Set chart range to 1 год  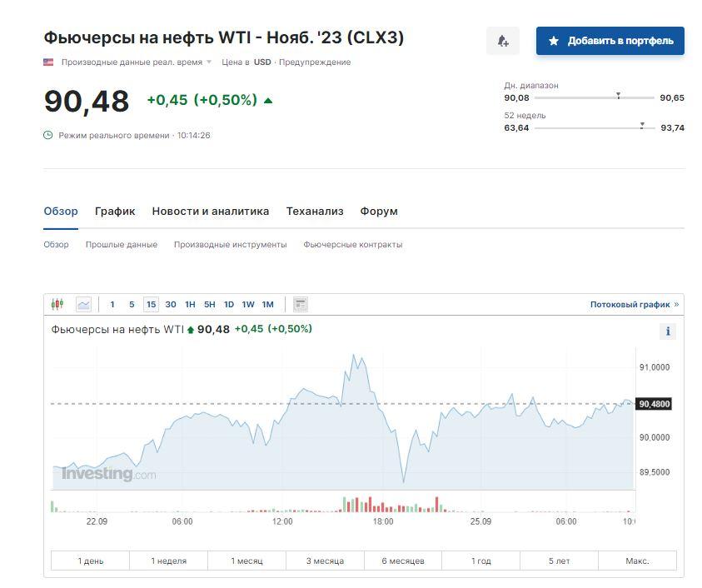(480, 561)
